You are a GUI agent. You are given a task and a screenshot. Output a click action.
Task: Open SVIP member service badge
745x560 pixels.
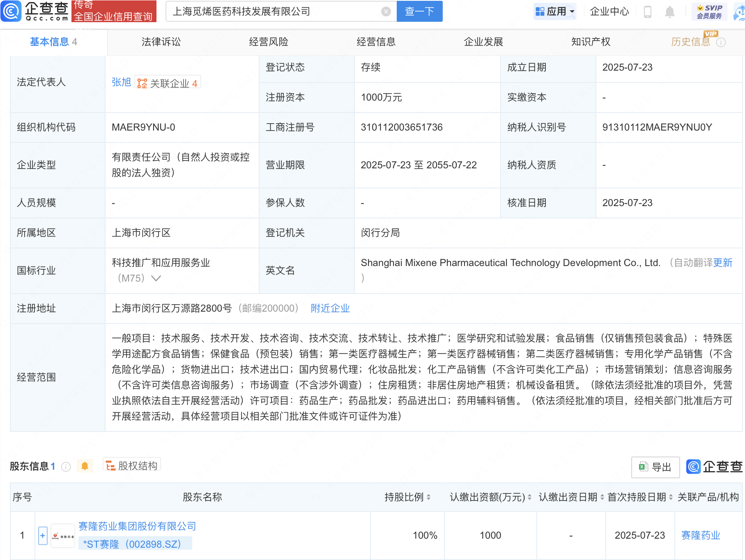709,11
